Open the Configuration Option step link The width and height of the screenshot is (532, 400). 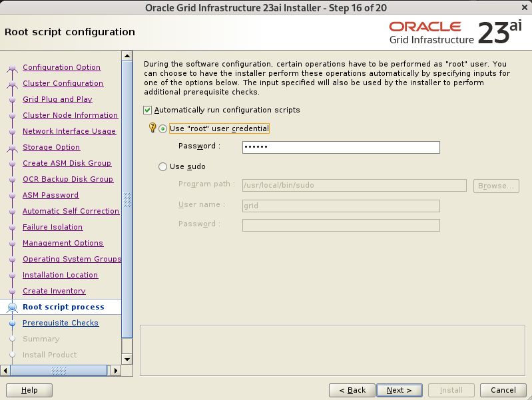(x=61, y=67)
